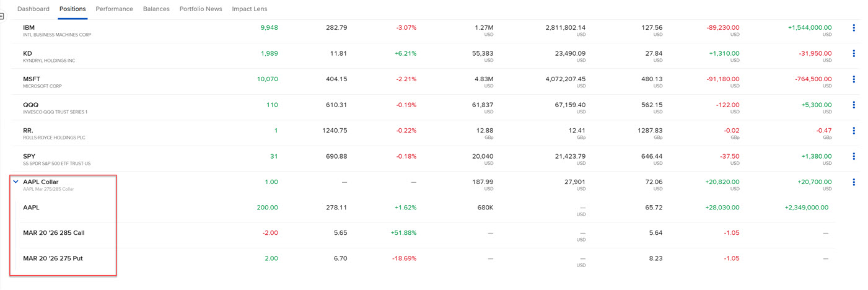Open three-dot menu for KD row
This screenshot has width=868, height=290.
tap(854, 54)
